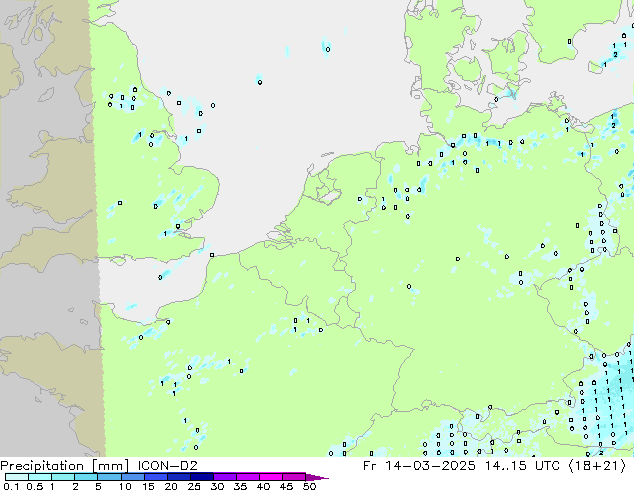Click the 30–35 mm purple legend swatch
Image resolution: width=634 pixels, height=490 pixels.
pos(225,477)
